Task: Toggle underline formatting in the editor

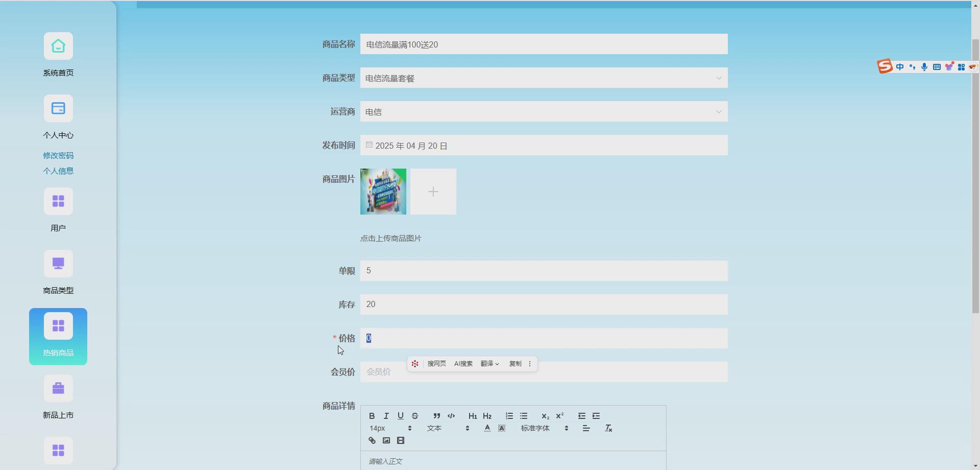Action: pos(401,416)
